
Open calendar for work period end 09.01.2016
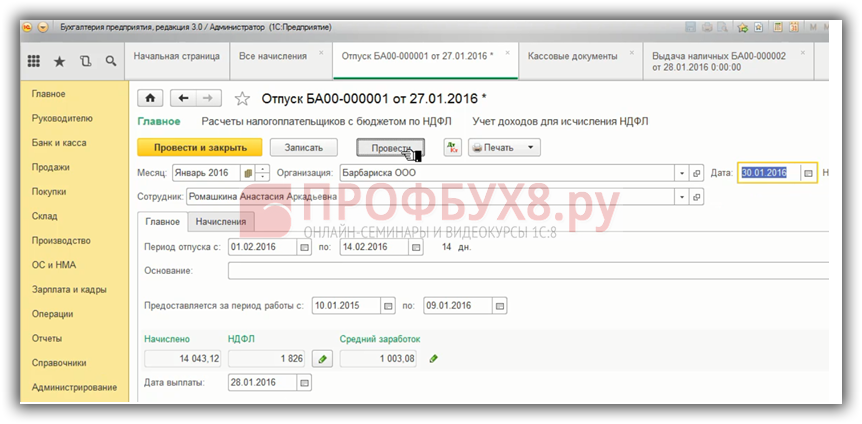(x=500, y=306)
